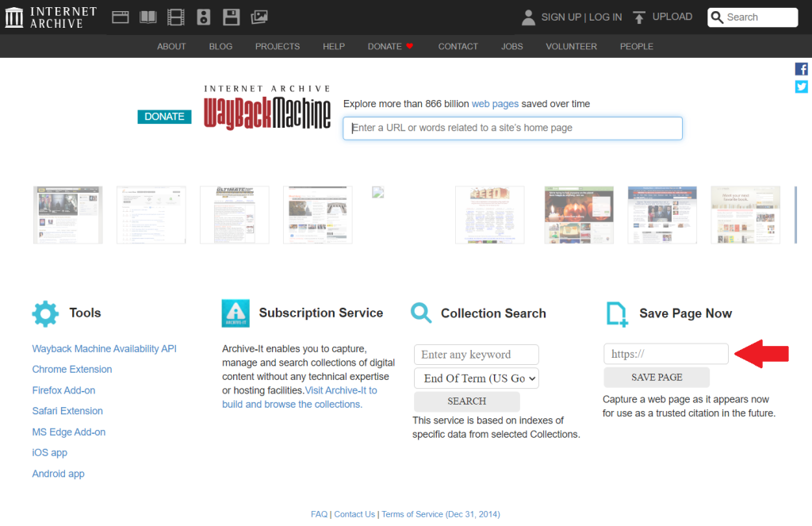
Task: Expand the End Of Term collection dropdown
Action: pos(476,378)
